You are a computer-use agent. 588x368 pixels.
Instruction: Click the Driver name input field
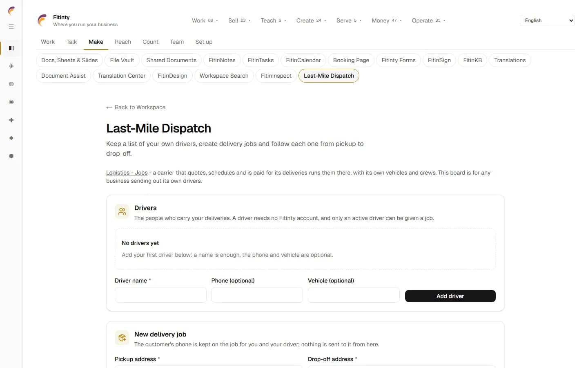point(160,295)
